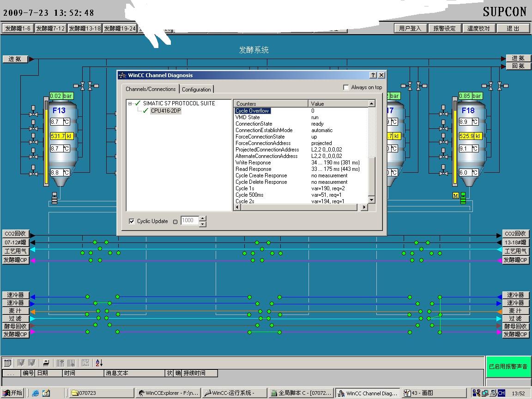Open the 开始 Start menu
The width and height of the screenshot is (532, 399).
pyautogui.click(x=13, y=393)
